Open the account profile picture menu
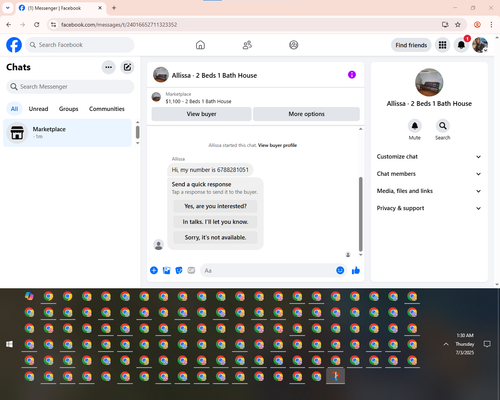 [480, 45]
